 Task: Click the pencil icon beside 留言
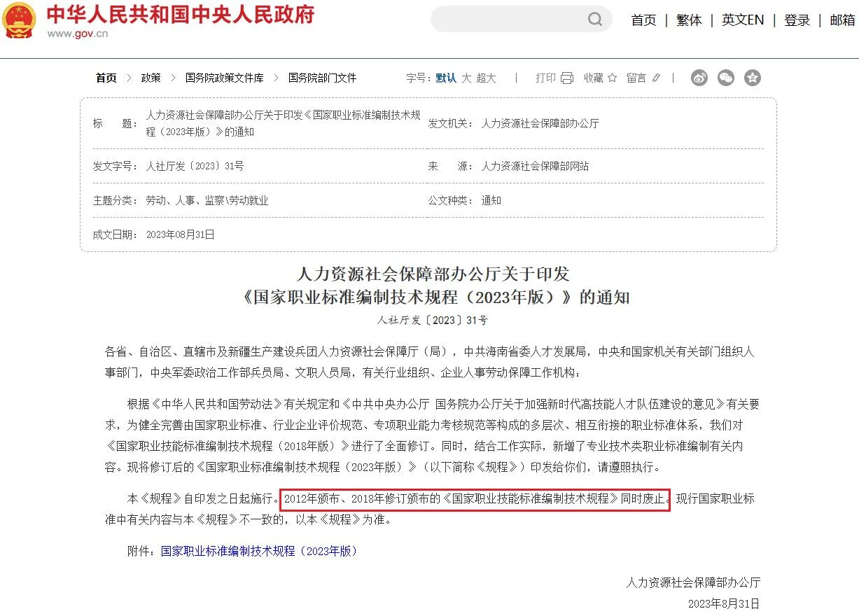point(656,78)
